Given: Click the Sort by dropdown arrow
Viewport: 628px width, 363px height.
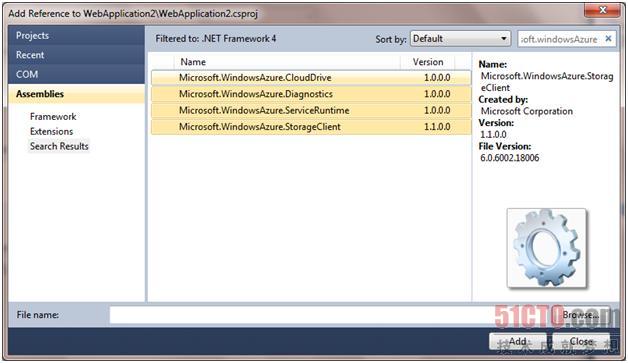Looking at the screenshot, I should (503, 39).
